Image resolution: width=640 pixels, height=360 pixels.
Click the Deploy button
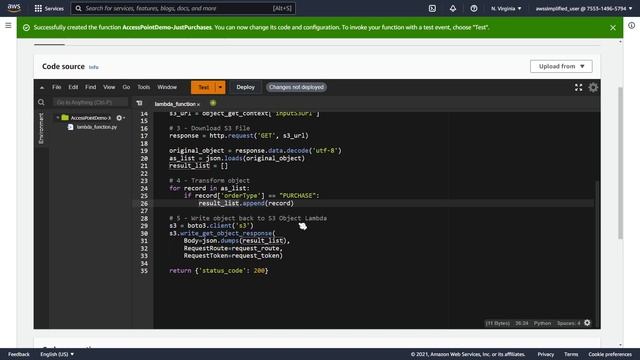click(x=245, y=87)
